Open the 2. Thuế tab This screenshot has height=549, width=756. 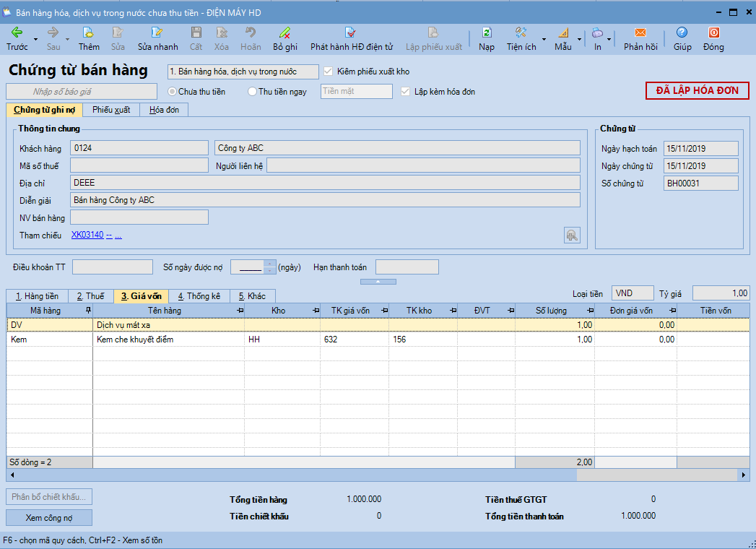pyautogui.click(x=91, y=295)
